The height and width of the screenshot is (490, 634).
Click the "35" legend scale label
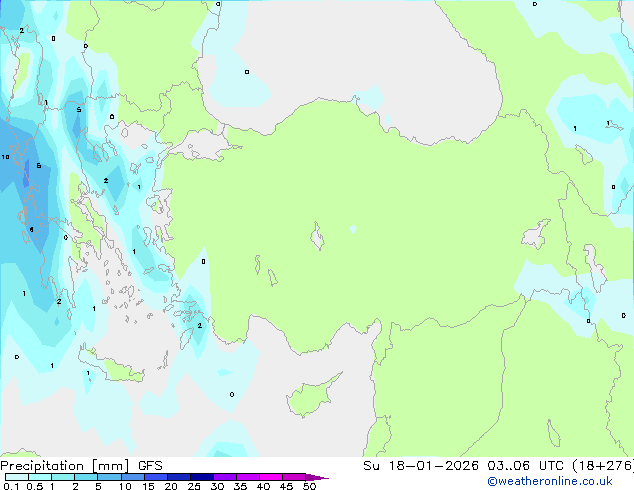pyautogui.click(x=240, y=486)
